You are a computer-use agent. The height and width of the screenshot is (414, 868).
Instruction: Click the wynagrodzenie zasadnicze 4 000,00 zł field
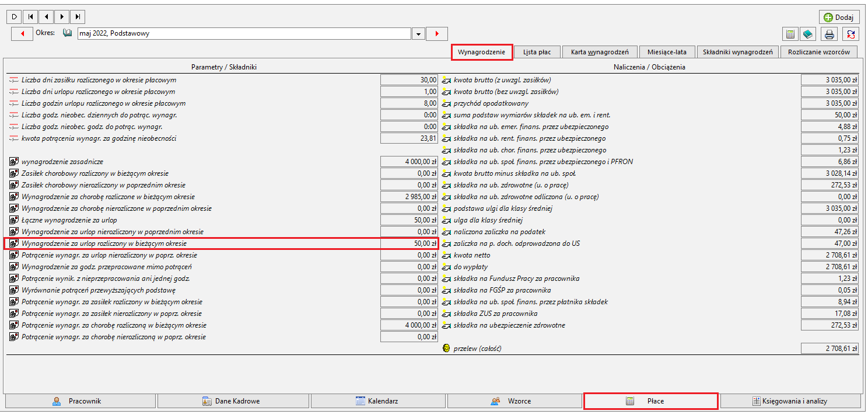[409, 162]
